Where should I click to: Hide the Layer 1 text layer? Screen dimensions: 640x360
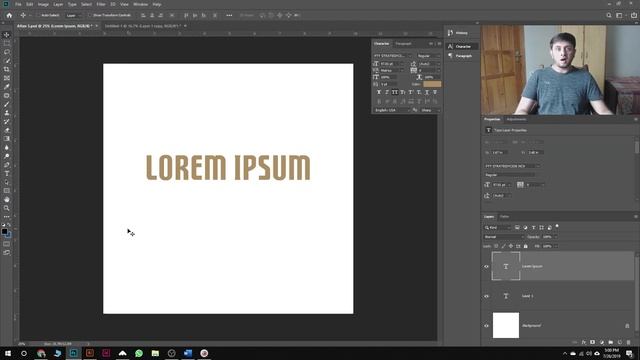click(487, 296)
